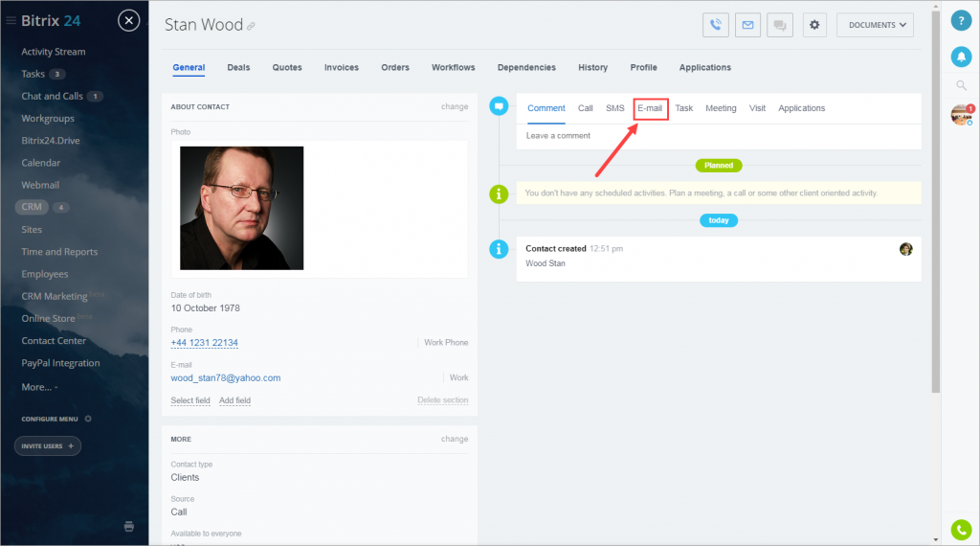
Task: Open the Invoices tab
Action: (x=342, y=68)
